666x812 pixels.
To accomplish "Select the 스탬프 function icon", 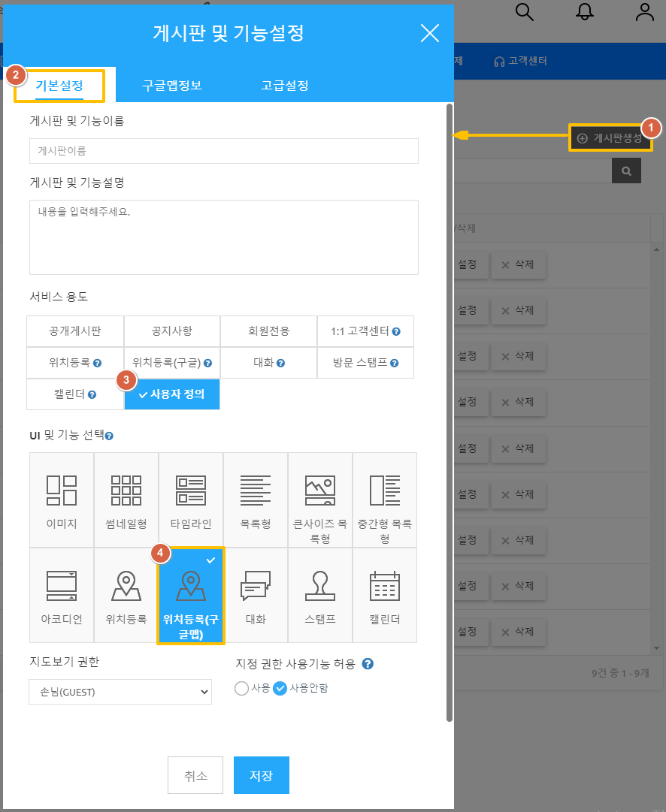I will [320, 587].
